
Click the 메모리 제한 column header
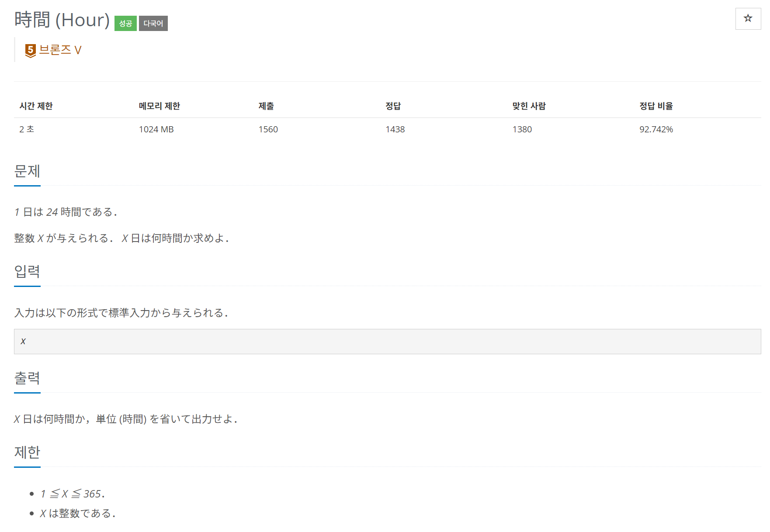point(160,106)
